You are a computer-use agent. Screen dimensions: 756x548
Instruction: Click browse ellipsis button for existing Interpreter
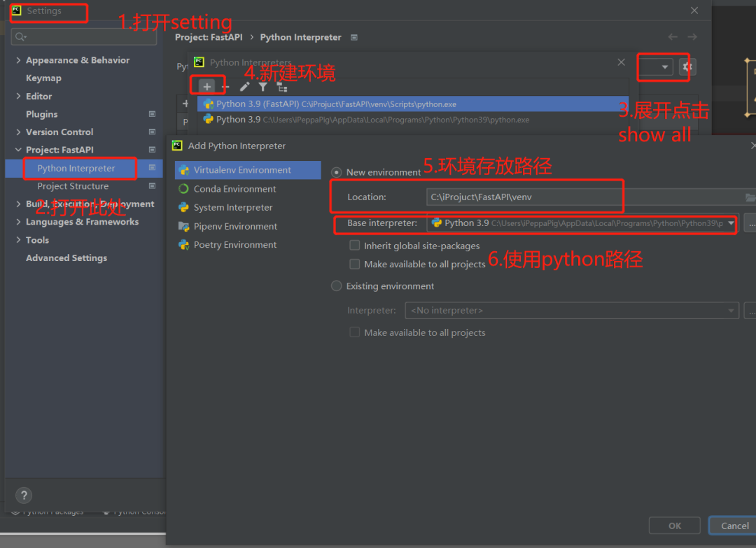coord(750,311)
